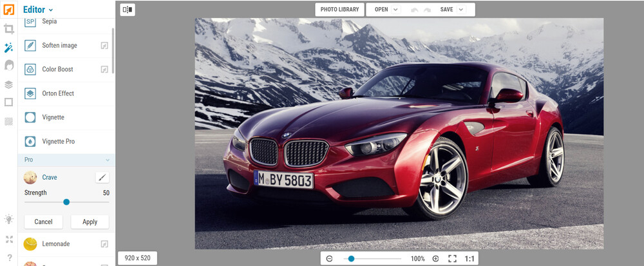Select the Lemonade effect label
Viewport: 644px width, 266px height.
click(56, 244)
